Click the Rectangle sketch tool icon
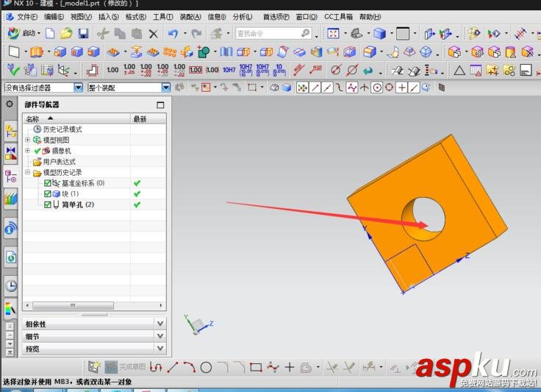The image size is (541, 392). pos(256,368)
